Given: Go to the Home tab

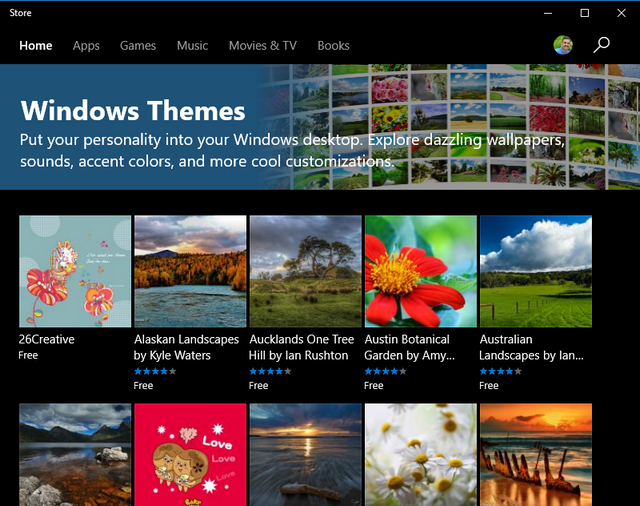Looking at the screenshot, I should (36, 45).
